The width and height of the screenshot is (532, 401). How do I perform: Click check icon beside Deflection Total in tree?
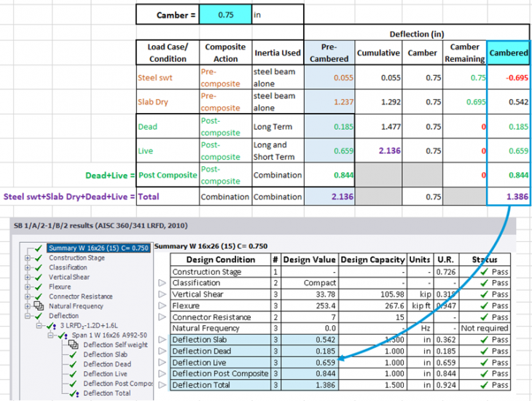click(74, 393)
